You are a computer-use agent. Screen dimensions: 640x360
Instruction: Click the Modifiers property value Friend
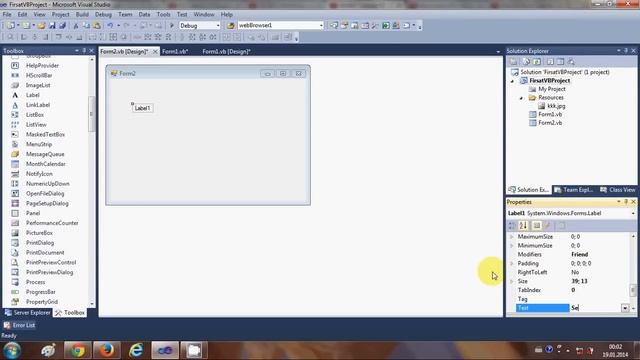580,255
